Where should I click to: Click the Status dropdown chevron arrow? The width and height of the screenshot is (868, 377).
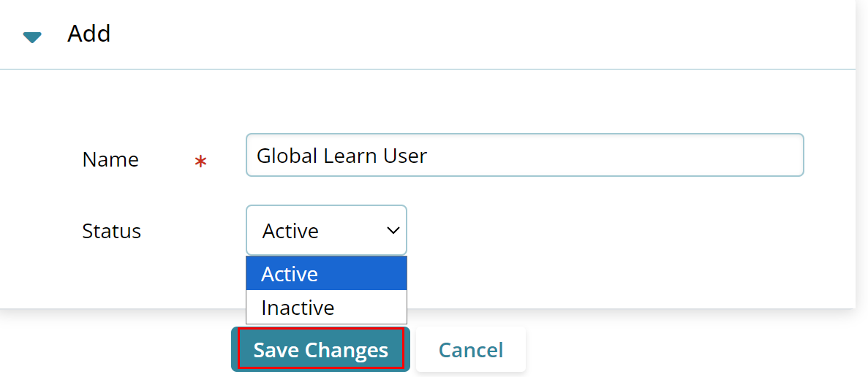[393, 231]
